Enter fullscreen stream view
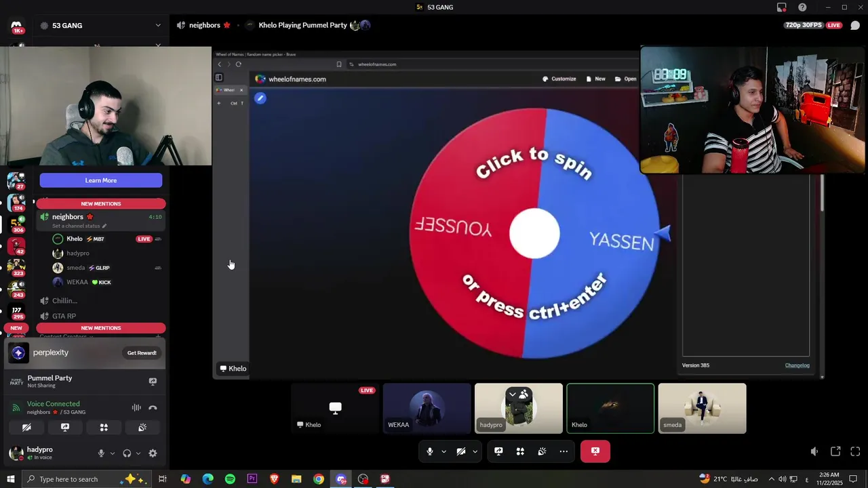This screenshot has height=488, width=868. [855, 451]
